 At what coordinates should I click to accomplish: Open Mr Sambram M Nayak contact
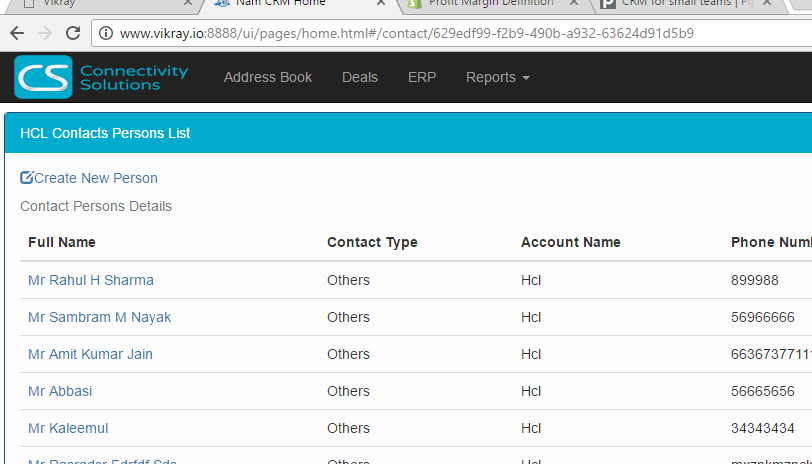tap(100, 317)
